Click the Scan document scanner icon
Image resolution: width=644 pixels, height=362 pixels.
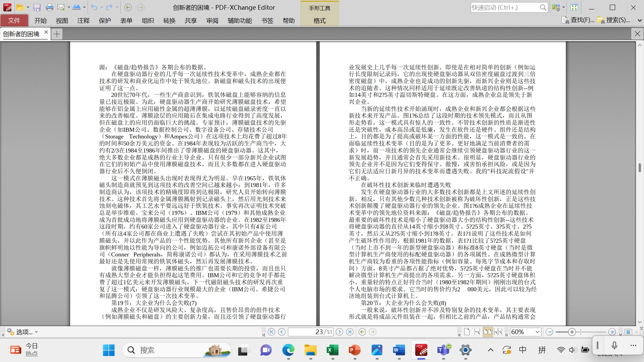(76, 7)
